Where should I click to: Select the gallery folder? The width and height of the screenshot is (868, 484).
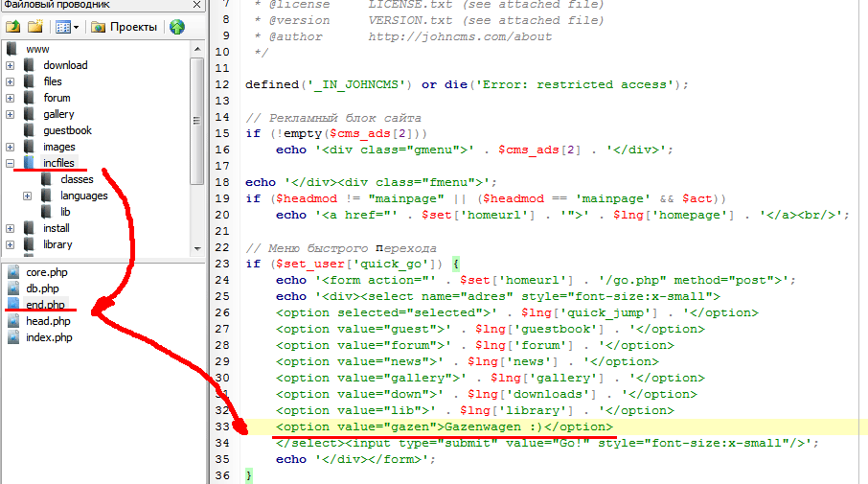click(58, 114)
